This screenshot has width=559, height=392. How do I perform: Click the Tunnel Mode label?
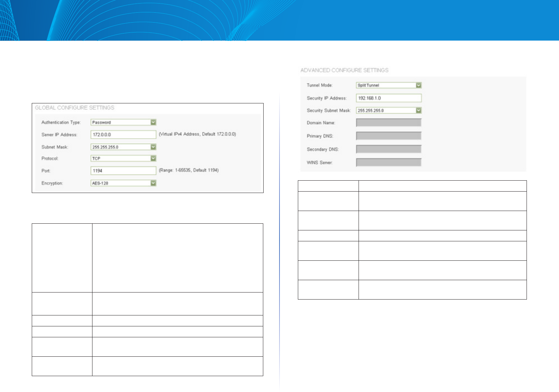click(320, 85)
